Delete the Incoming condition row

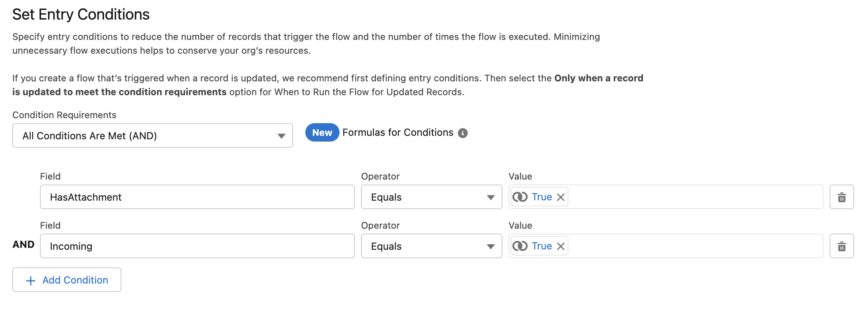841,246
